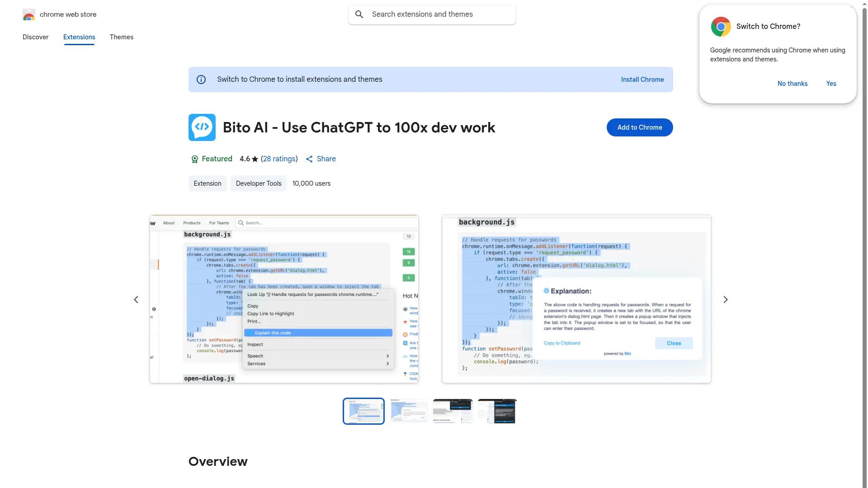Click the Add to Chrome button
Image resolution: width=868 pixels, height=488 pixels.
click(639, 127)
